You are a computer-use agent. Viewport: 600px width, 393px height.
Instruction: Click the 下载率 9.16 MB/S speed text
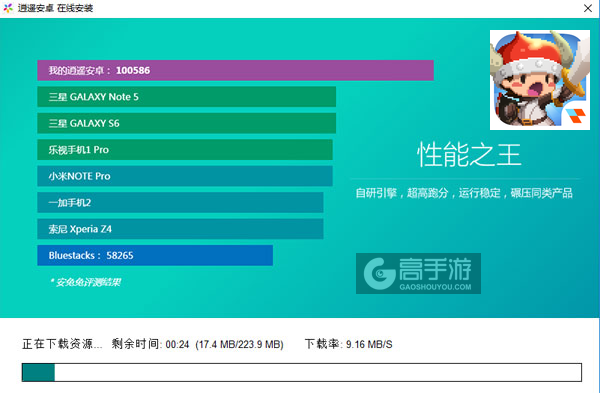[x=349, y=344]
